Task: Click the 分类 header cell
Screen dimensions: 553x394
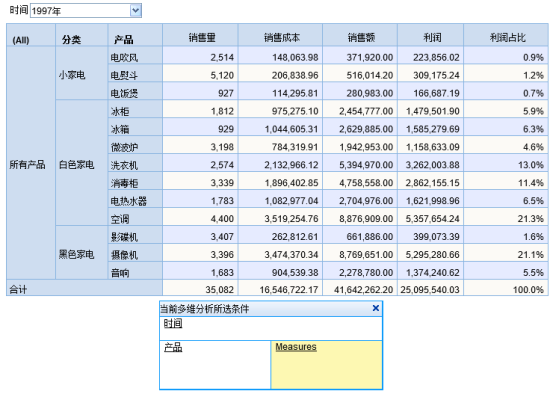Action: [81, 35]
